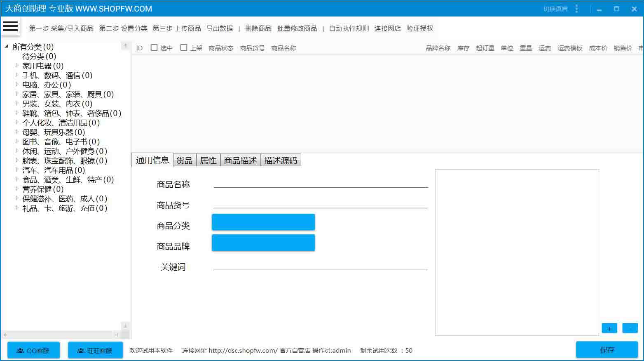Click the tree panel scroll-up arrow
The image size is (644, 361).
(125, 46)
